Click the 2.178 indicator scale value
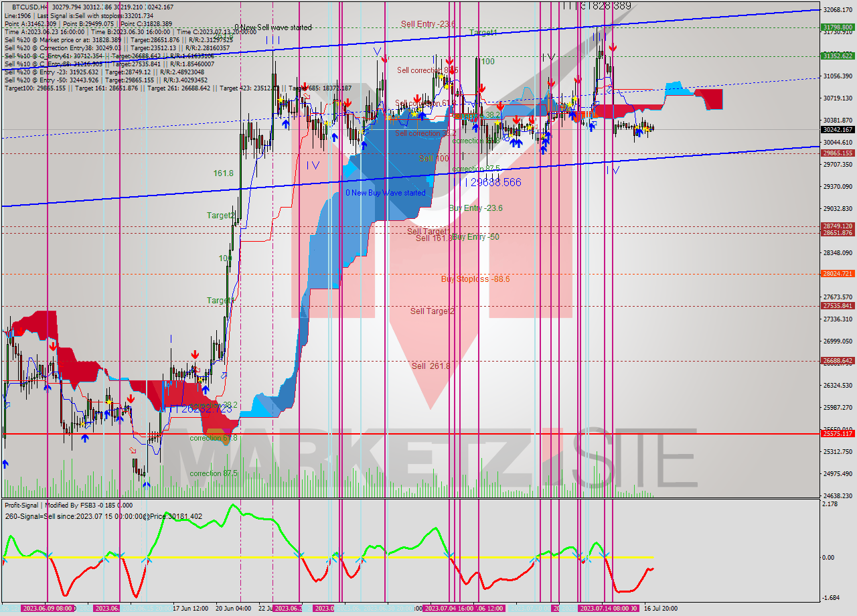Screen dimensions: 857x616 [x=830, y=504]
